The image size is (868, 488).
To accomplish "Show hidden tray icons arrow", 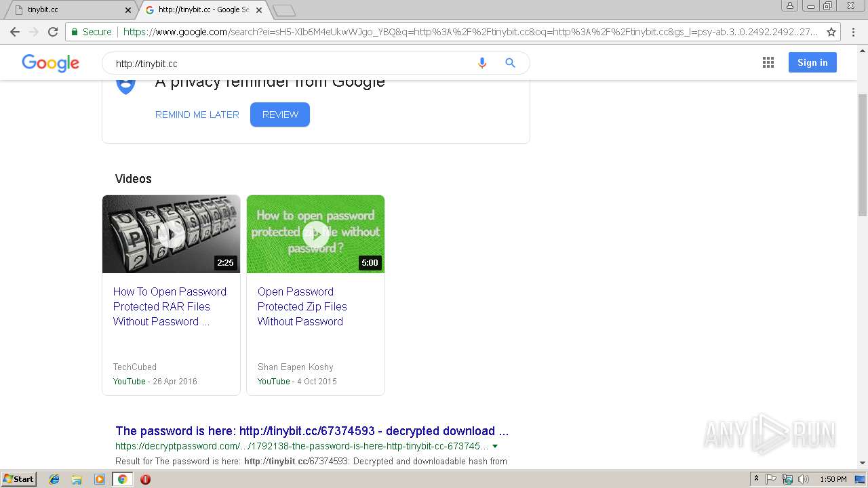I will [x=756, y=479].
